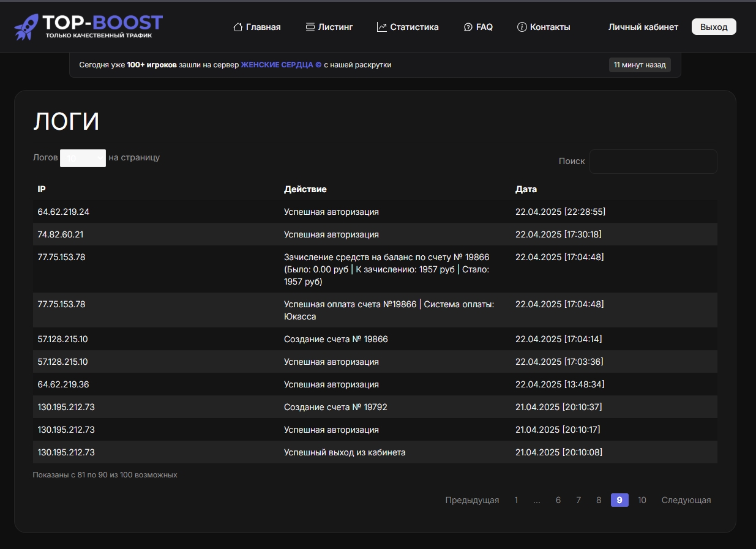Viewport: 756px width, 549px height.
Task: Click the rocket logo icon
Action: (x=26, y=26)
